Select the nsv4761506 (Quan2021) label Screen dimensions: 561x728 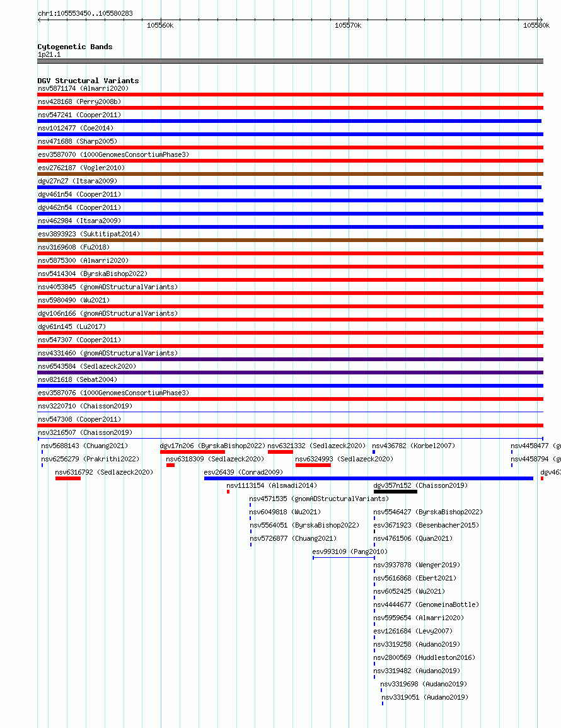(413, 538)
